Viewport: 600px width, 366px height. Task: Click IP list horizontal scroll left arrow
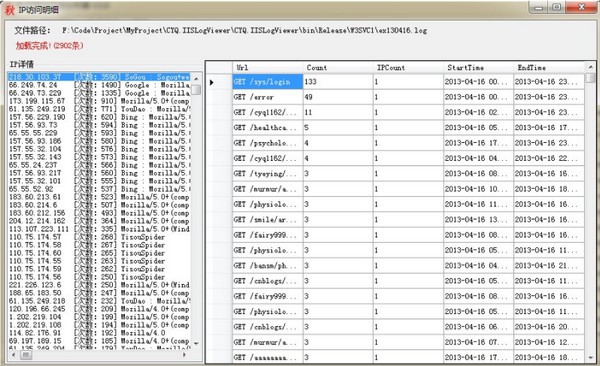coord(14,355)
